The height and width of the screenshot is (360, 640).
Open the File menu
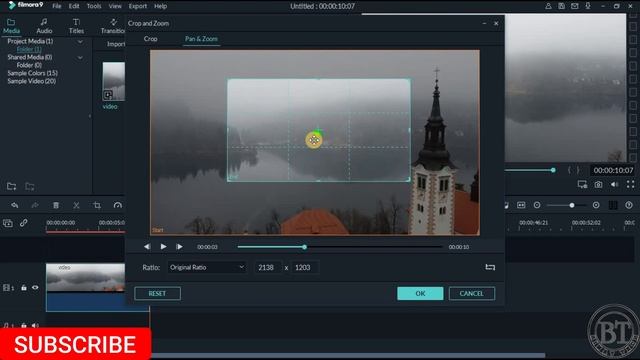[x=57, y=6]
